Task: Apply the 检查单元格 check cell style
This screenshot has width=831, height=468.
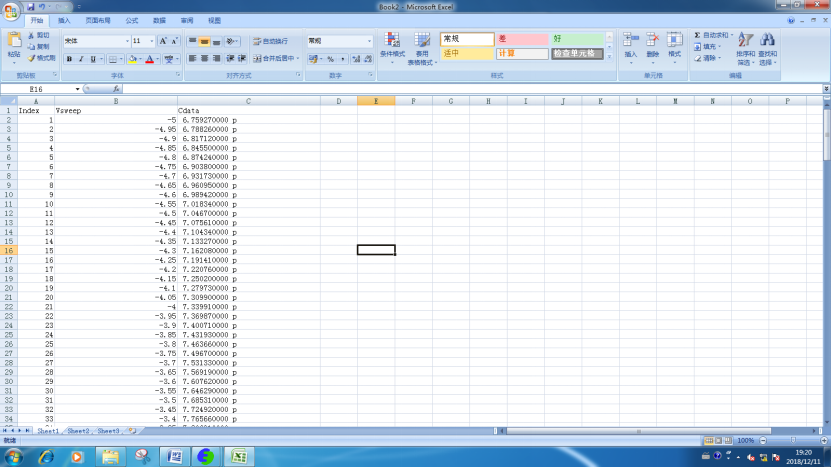Action: tap(577, 54)
